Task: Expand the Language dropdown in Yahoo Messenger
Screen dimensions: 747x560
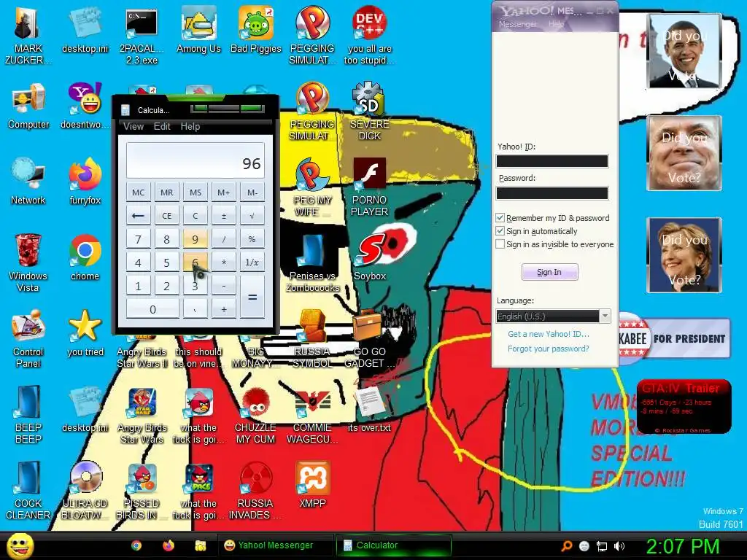Action: pos(605,316)
